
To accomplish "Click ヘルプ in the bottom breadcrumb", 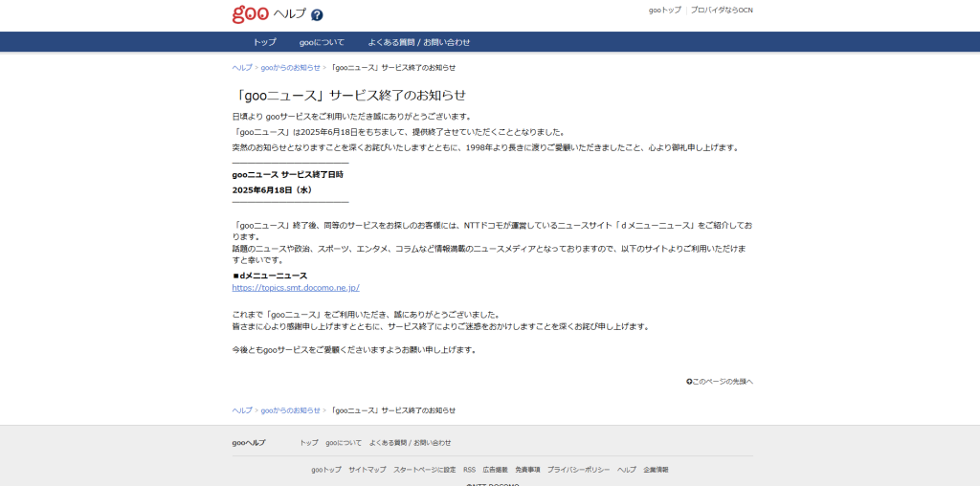I will (x=242, y=409).
